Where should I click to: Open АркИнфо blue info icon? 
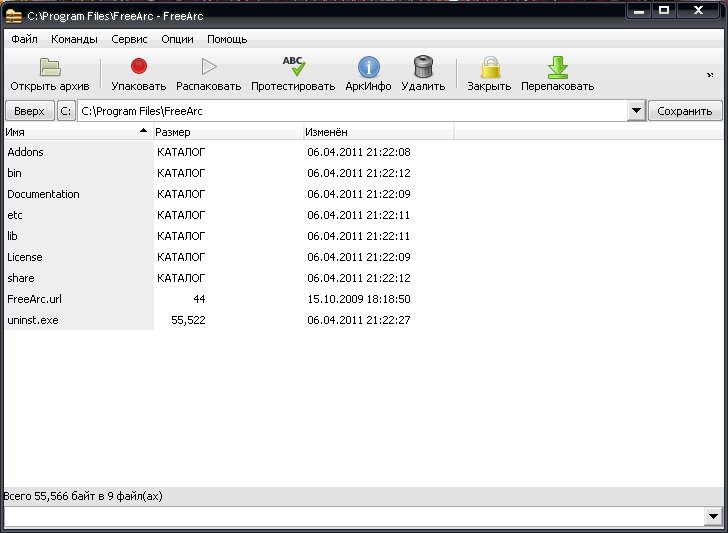369,67
